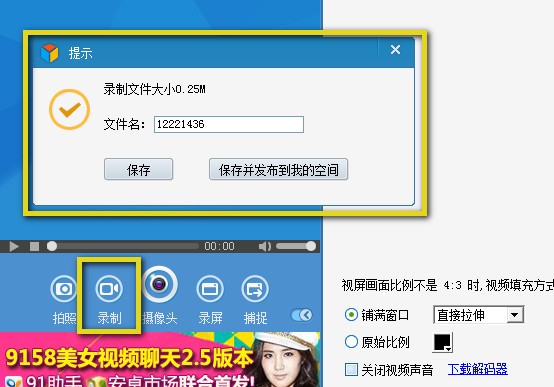The width and height of the screenshot is (554, 387).
Task: Click 保存并发布到我的空间 button
Action: pyautogui.click(x=278, y=170)
